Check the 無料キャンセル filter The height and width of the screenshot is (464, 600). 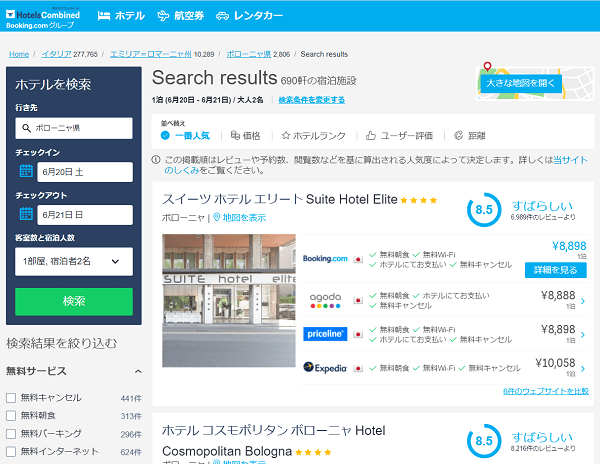(x=11, y=398)
